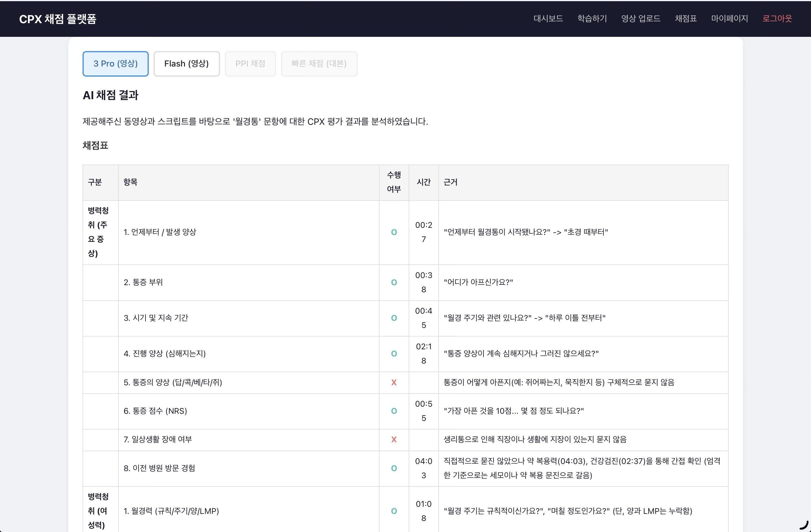Click the red 로그아웃 link
Image resolution: width=811 pixels, height=532 pixels.
click(x=777, y=18)
